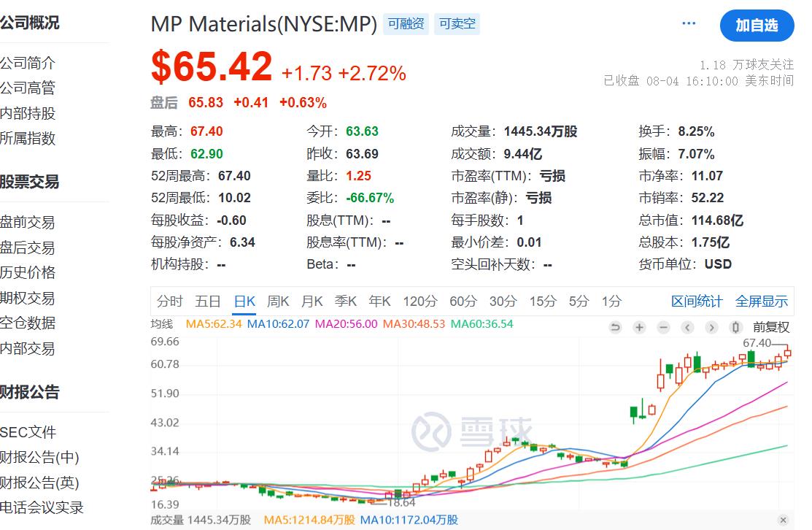Screen dimensions: 812x530
Task: Open the 电话会议实录 sidebar link
Action: (42, 507)
